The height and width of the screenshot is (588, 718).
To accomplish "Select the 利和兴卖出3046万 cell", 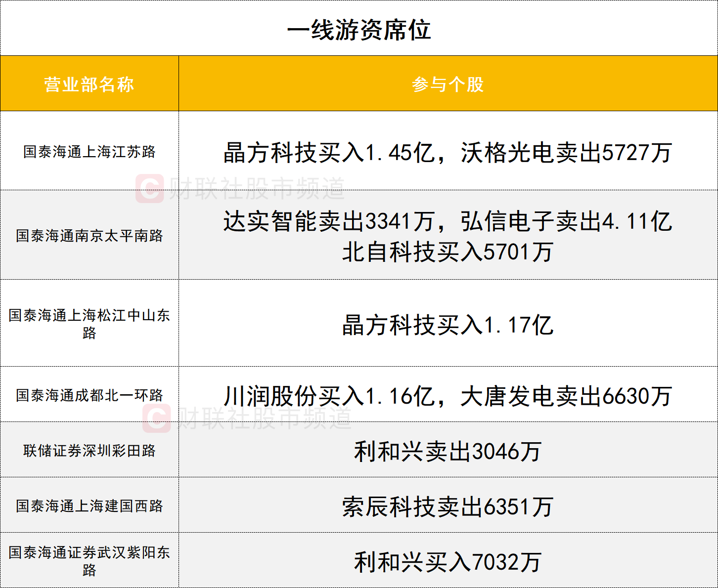I will (448, 452).
